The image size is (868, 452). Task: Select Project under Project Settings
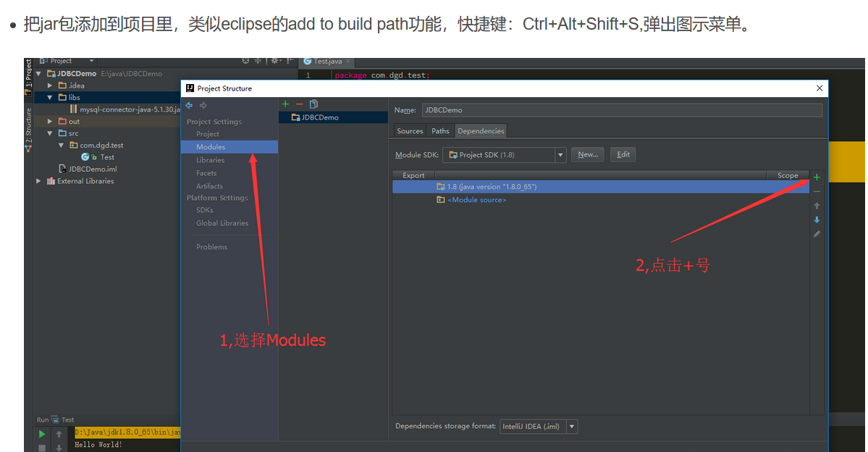click(208, 134)
